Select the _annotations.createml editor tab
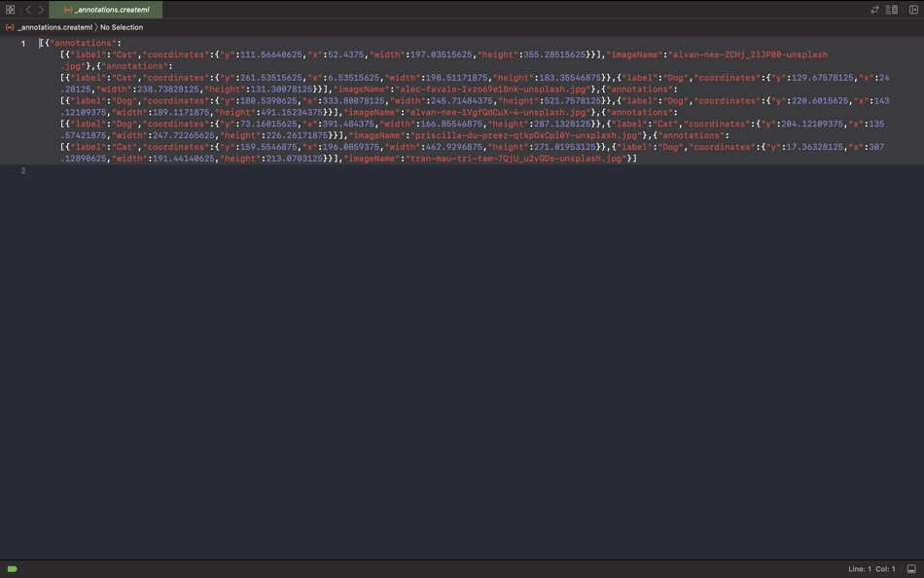Viewport: 924px width, 578px height. [x=106, y=10]
